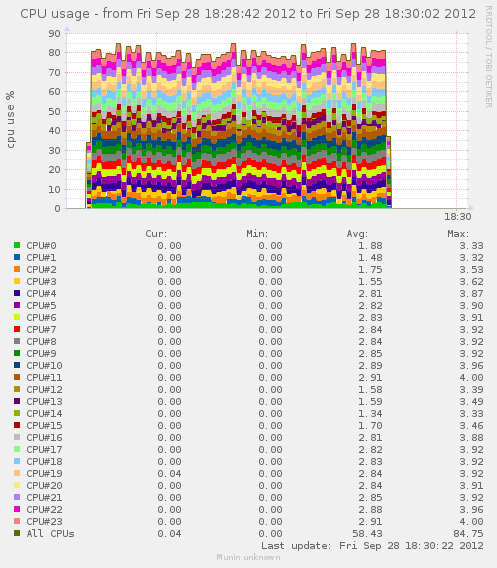
Task: Click the 18:30 time axis label
Action: (x=458, y=217)
